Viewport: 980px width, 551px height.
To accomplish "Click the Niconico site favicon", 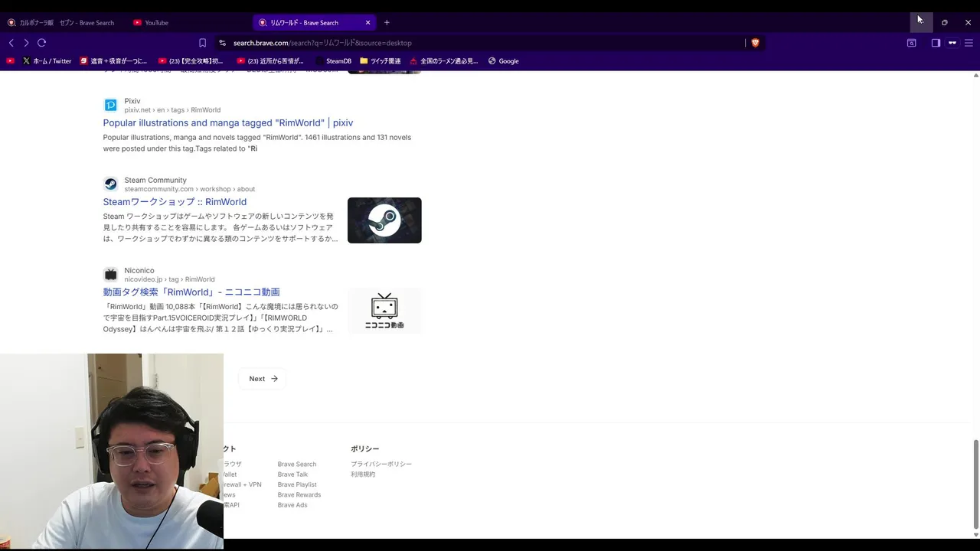I will pos(111,275).
